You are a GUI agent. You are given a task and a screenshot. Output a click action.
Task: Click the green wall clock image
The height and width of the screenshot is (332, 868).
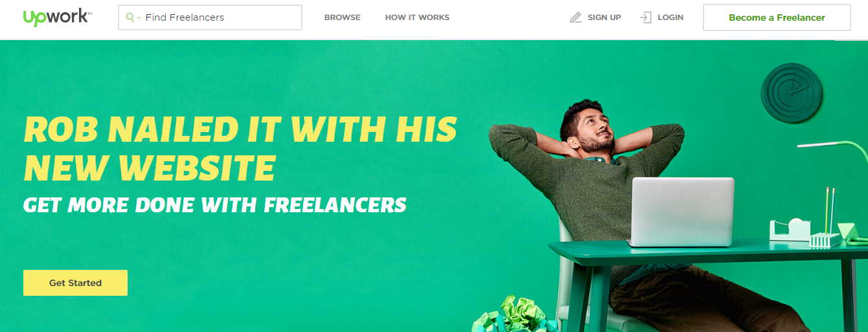[792, 94]
